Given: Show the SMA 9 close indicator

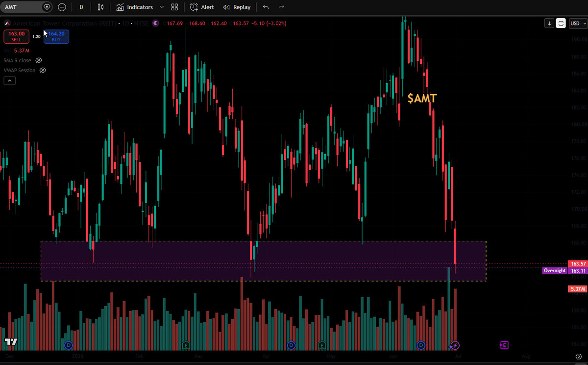Looking at the screenshot, I should tap(39, 60).
